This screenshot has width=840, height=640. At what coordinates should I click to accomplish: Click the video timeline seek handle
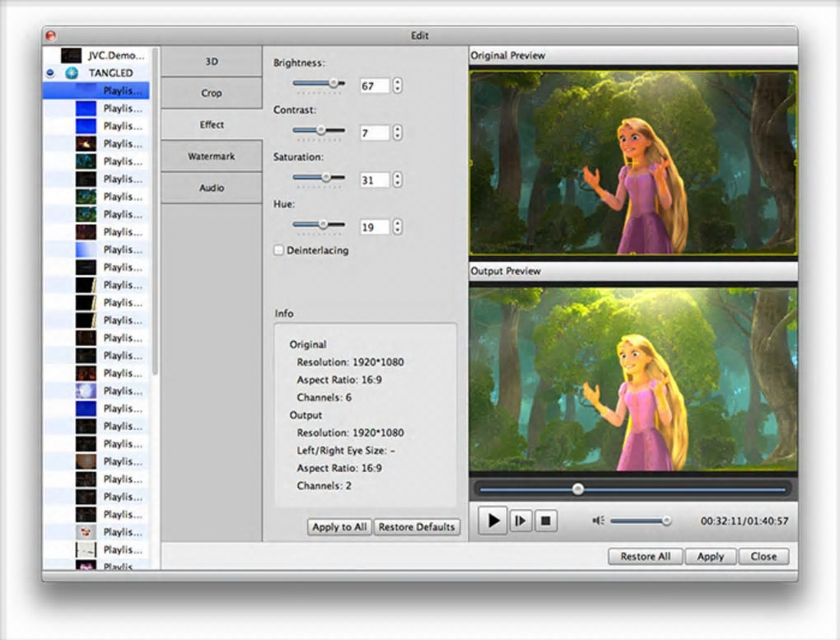577,488
